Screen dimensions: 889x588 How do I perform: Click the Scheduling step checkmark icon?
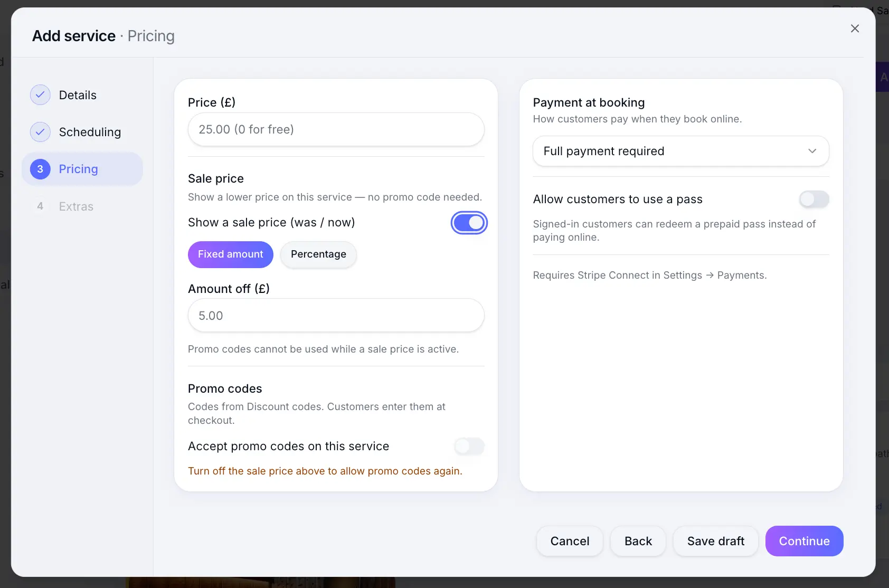[40, 132]
